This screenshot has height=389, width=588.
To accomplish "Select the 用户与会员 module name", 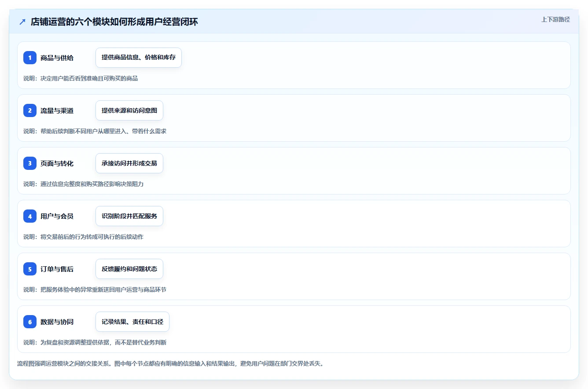I will 57,216.
